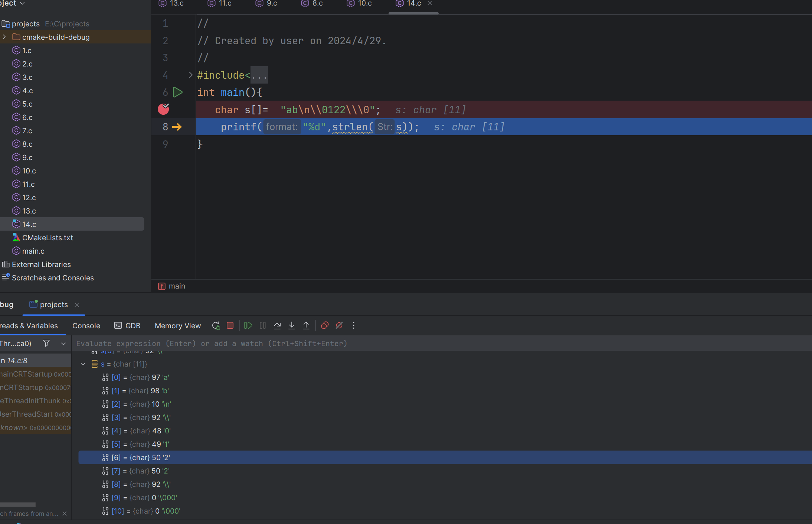Open the thread selector dropdown
This screenshot has height=524, width=812.
pos(63,344)
